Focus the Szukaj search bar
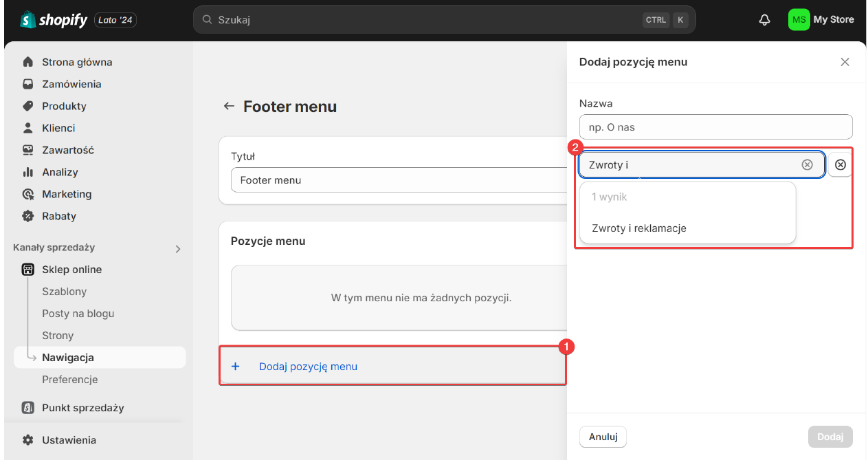Image resolution: width=868 pixels, height=467 pixels. click(x=445, y=20)
